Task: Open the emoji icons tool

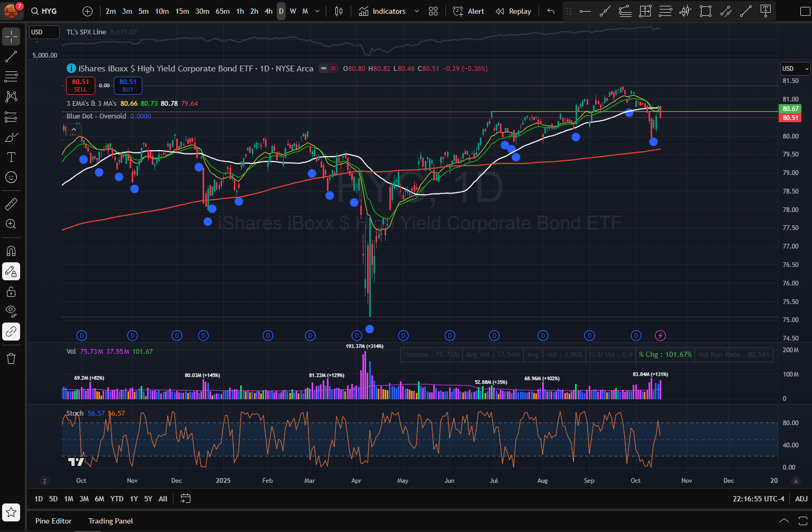Action: point(11,177)
